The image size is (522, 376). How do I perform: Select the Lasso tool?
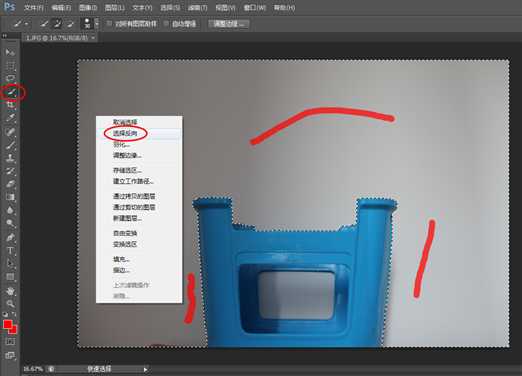pyautogui.click(x=10, y=78)
